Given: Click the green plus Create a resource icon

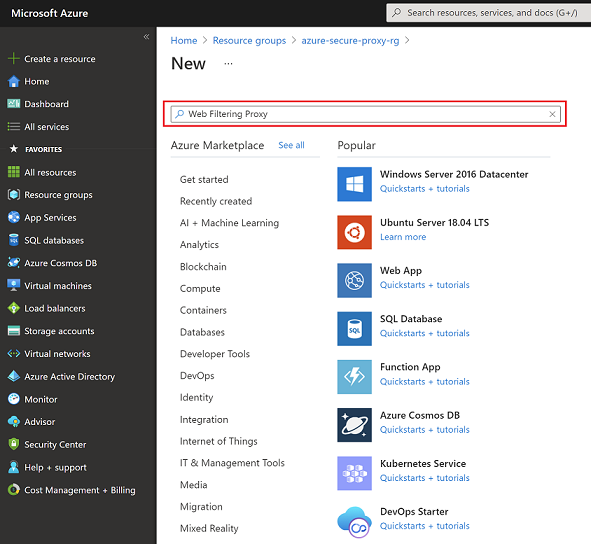Looking at the screenshot, I should 14,59.
